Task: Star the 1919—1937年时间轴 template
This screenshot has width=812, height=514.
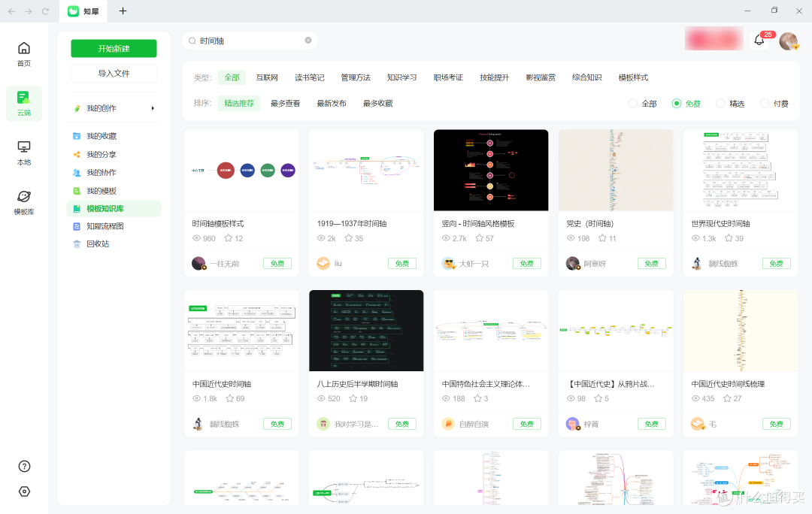Action: (349, 238)
